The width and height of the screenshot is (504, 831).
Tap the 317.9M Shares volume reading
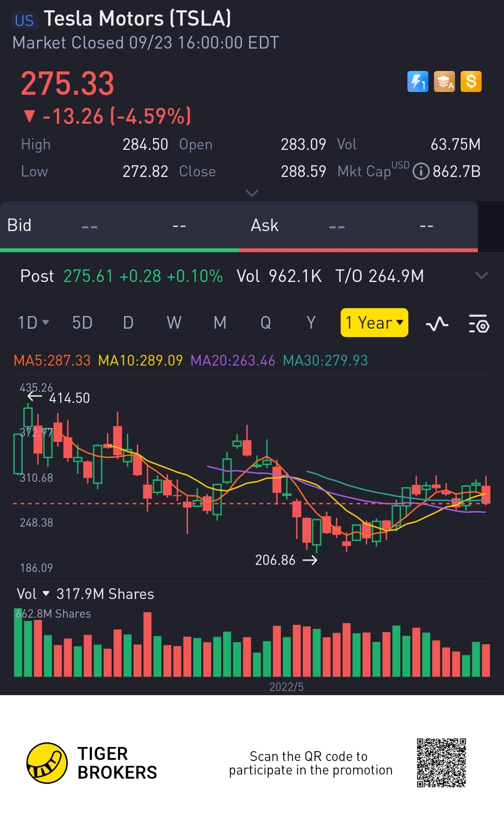click(x=105, y=594)
